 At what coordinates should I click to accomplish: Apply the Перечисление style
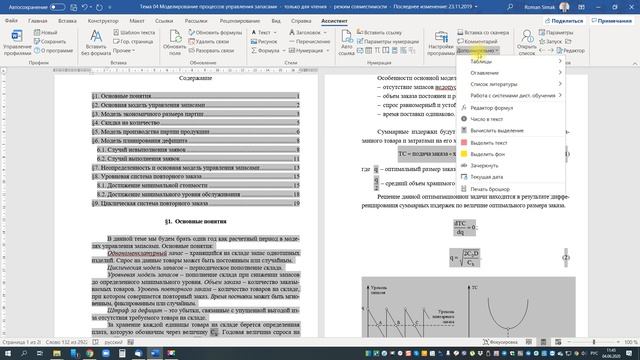tap(309, 41)
